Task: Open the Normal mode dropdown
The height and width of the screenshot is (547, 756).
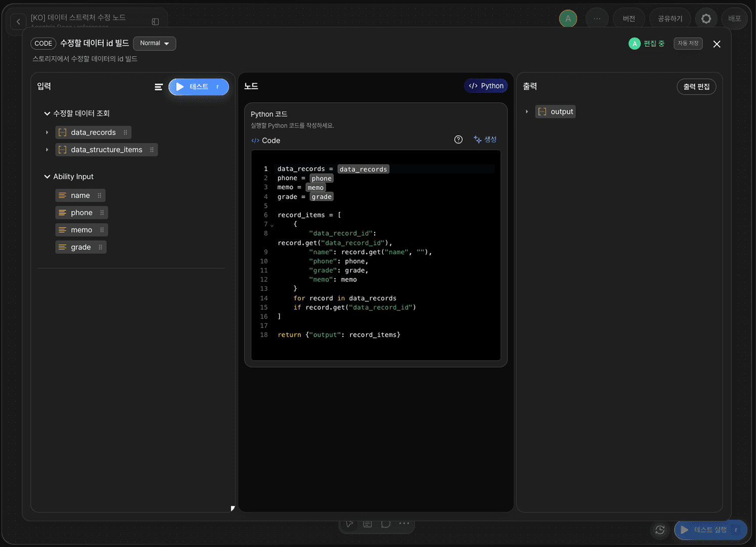Action: [154, 43]
